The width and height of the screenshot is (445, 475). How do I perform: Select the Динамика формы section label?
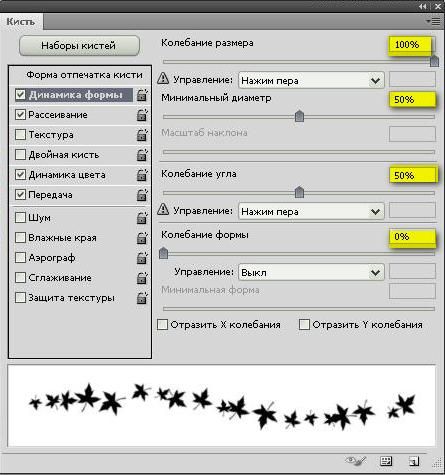75,95
